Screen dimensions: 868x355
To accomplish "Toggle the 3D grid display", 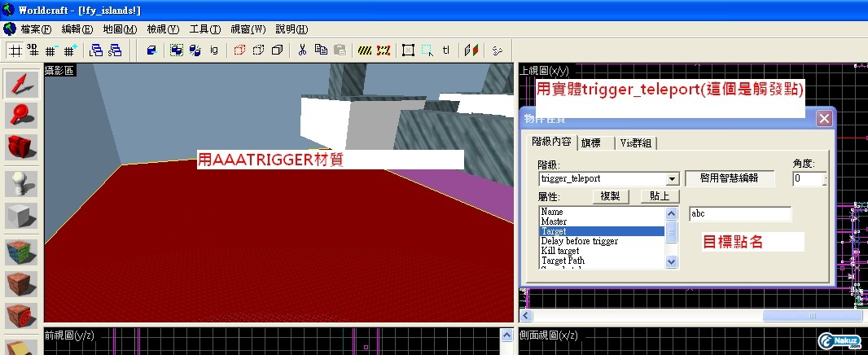I will coord(33,51).
